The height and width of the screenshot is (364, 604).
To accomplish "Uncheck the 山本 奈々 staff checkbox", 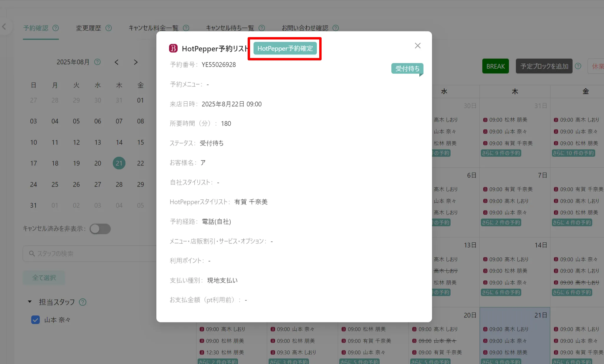I will coord(35,320).
